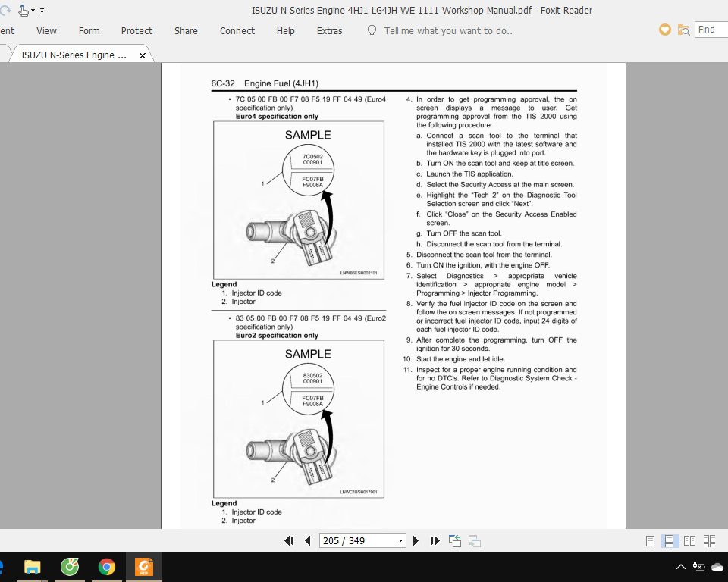Click the Redo icon
Viewport: 728px width, 582px height.
[5, 10]
